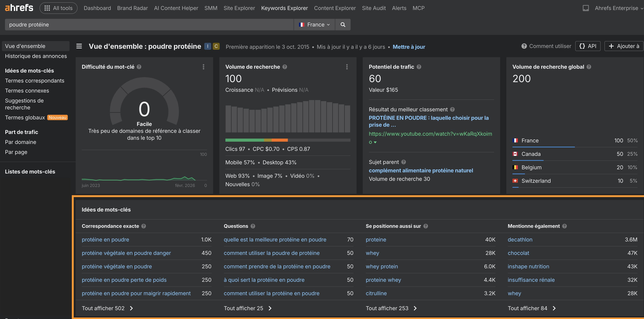This screenshot has width=644, height=319.
Task: Expand the YouTube best ranking URL caret
Action: 375,142
